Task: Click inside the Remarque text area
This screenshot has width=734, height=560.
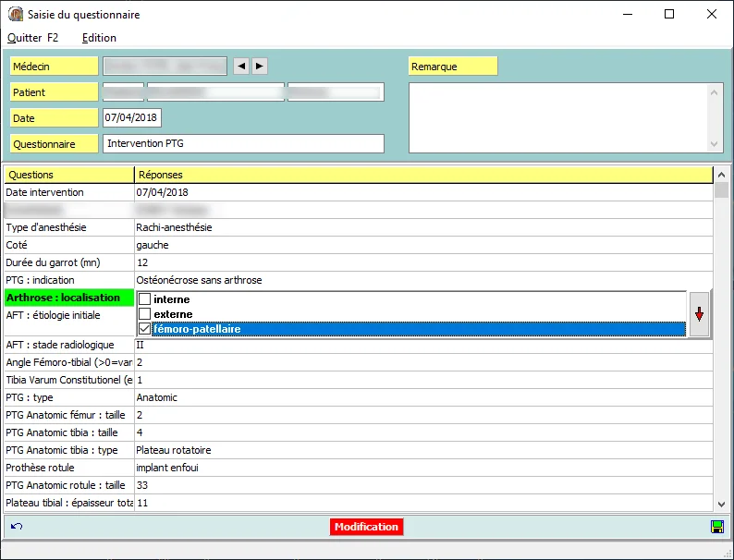Action: (559, 118)
